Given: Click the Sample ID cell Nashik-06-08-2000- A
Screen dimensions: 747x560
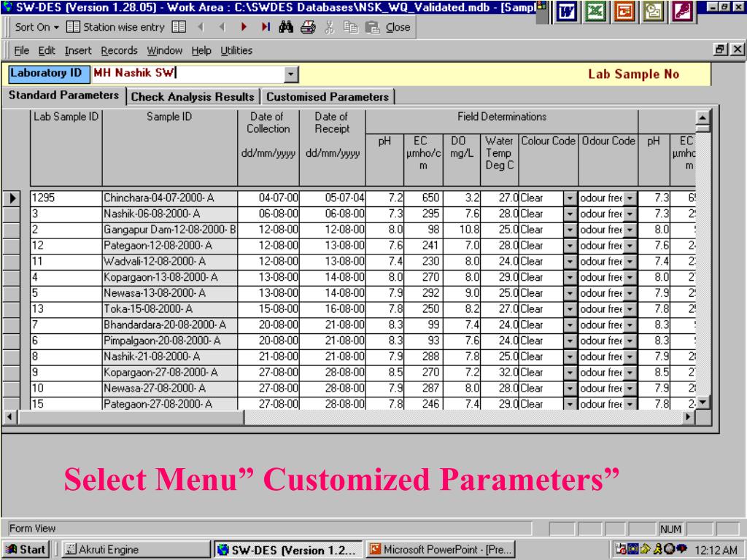Looking at the screenshot, I should click(x=169, y=214).
